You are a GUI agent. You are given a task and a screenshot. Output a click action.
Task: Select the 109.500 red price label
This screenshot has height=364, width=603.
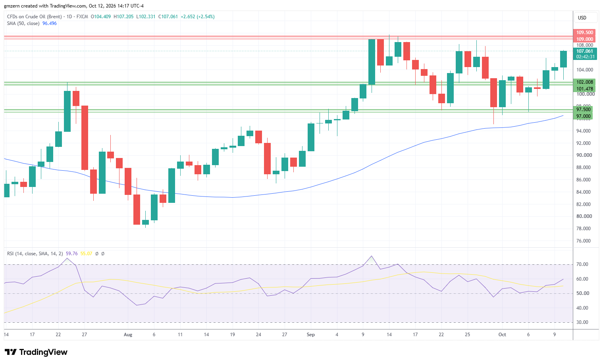pos(585,33)
